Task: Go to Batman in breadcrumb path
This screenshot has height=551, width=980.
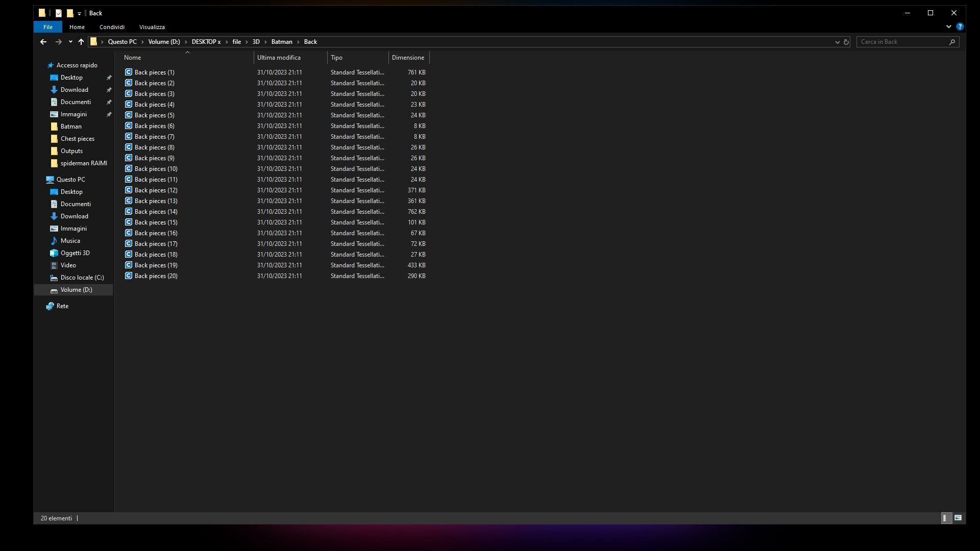Action: (282, 42)
